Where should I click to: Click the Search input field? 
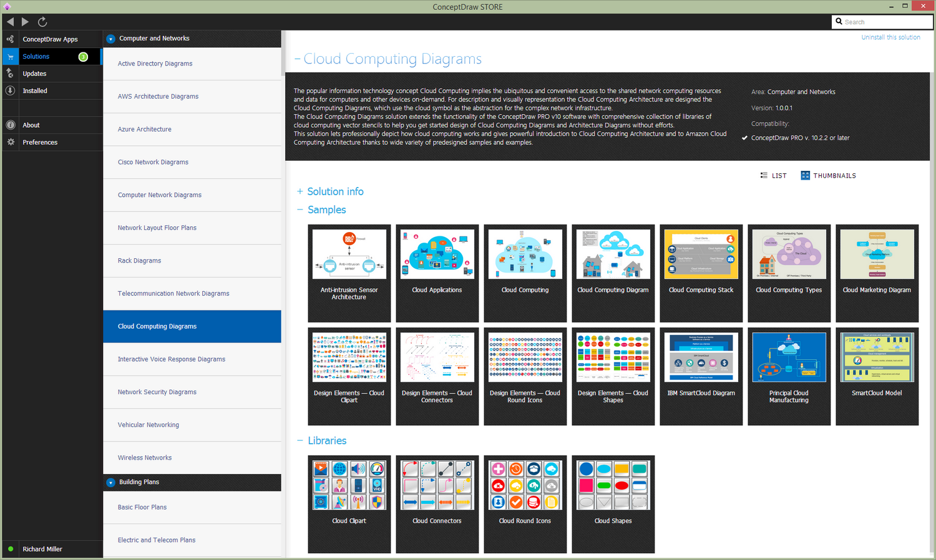pos(883,22)
